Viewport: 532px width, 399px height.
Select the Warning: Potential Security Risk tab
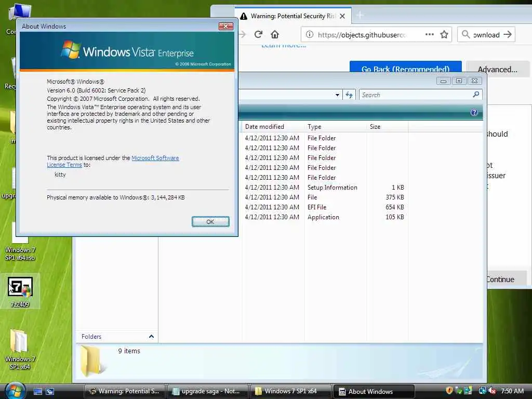[293, 16]
